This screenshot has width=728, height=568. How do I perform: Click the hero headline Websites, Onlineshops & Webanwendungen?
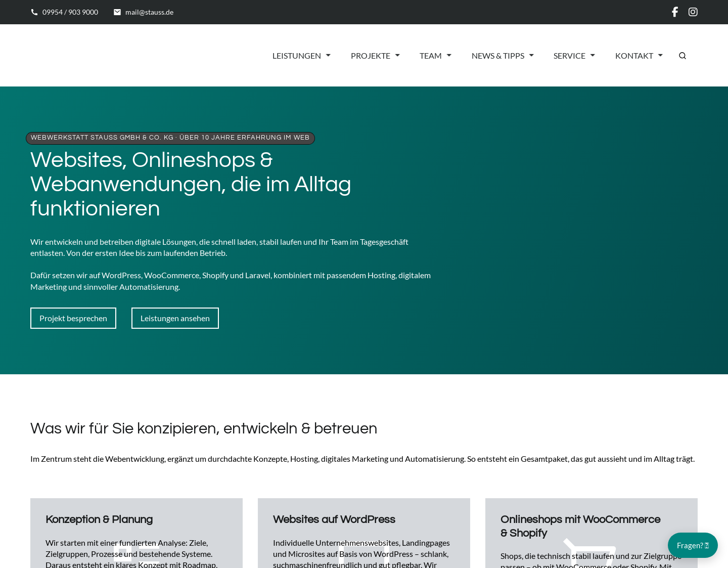(191, 184)
